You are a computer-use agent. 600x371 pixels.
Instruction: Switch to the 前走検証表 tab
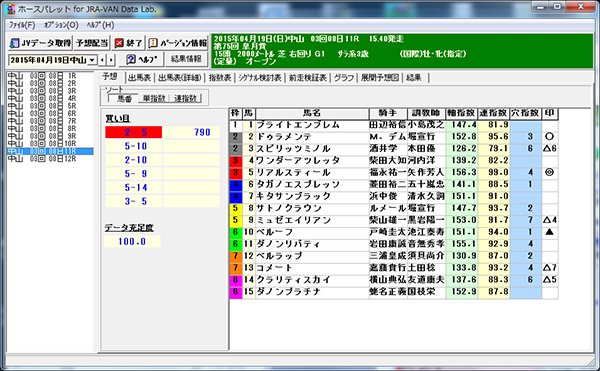(x=308, y=78)
